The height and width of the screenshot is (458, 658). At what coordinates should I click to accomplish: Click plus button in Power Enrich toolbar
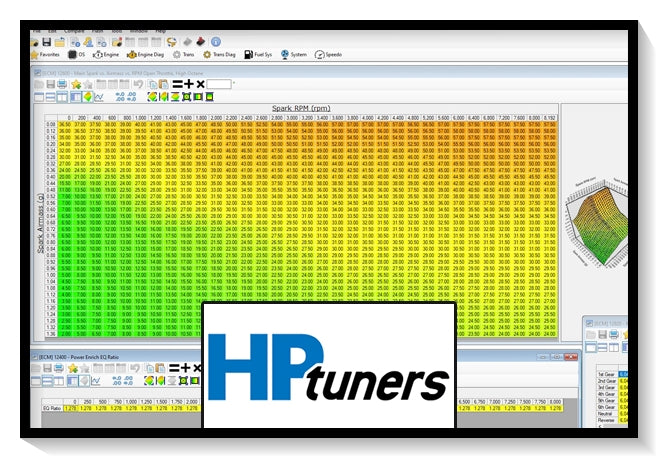pos(185,369)
